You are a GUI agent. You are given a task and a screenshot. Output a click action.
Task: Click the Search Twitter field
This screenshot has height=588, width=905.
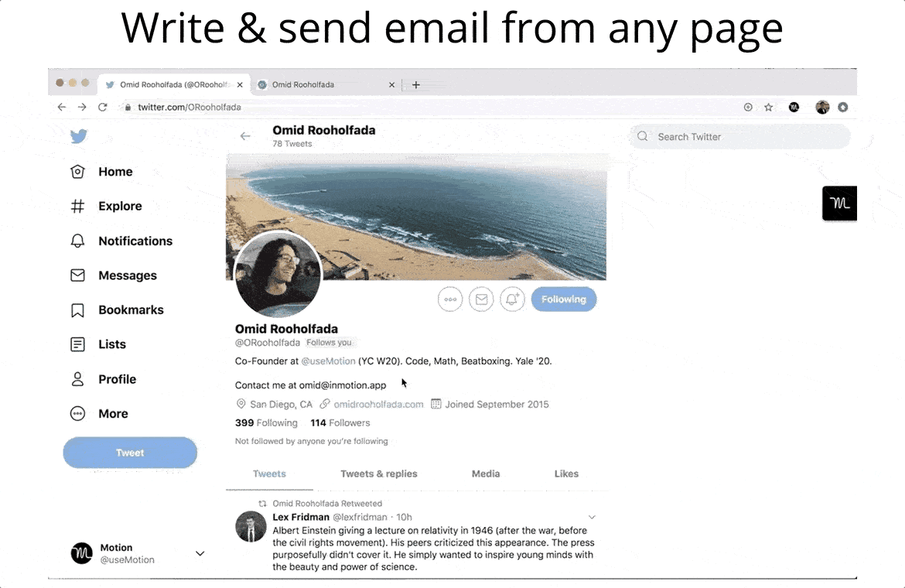coord(740,137)
